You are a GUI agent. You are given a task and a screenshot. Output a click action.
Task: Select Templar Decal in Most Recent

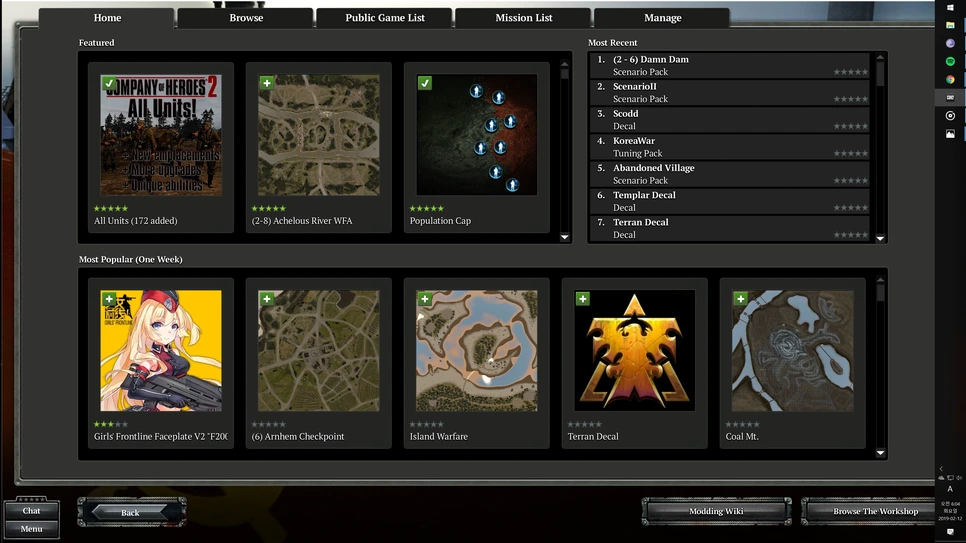pyautogui.click(x=729, y=201)
